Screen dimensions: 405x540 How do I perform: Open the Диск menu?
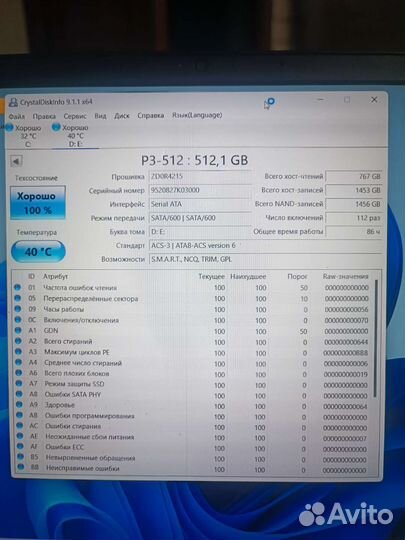point(122,116)
